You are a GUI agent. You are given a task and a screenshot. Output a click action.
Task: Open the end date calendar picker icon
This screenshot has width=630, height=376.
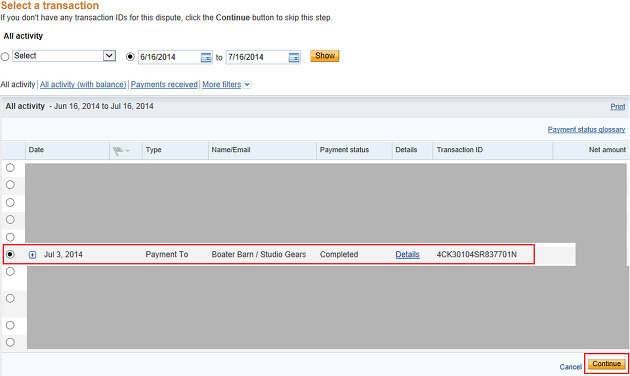click(x=294, y=57)
